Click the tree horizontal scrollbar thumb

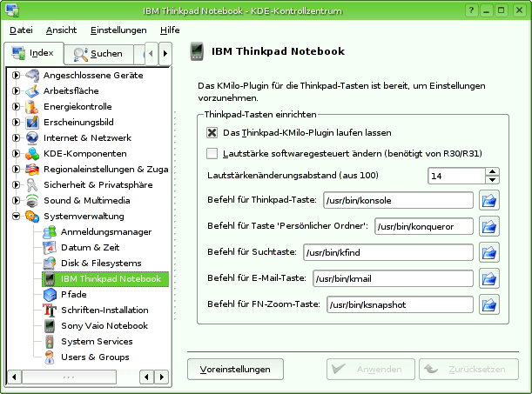(x=69, y=377)
